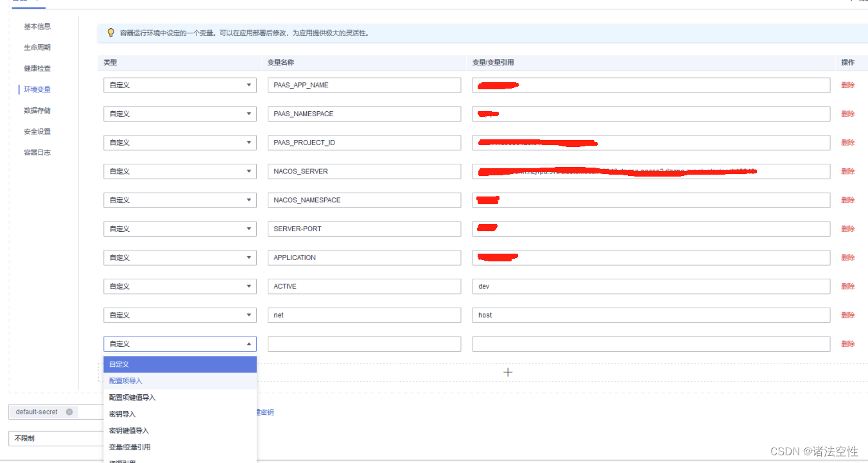Choose 变量/变量引用 option in dropdown list
The image size is (868, 463).
pyautogui.click(x=180, y=448)
